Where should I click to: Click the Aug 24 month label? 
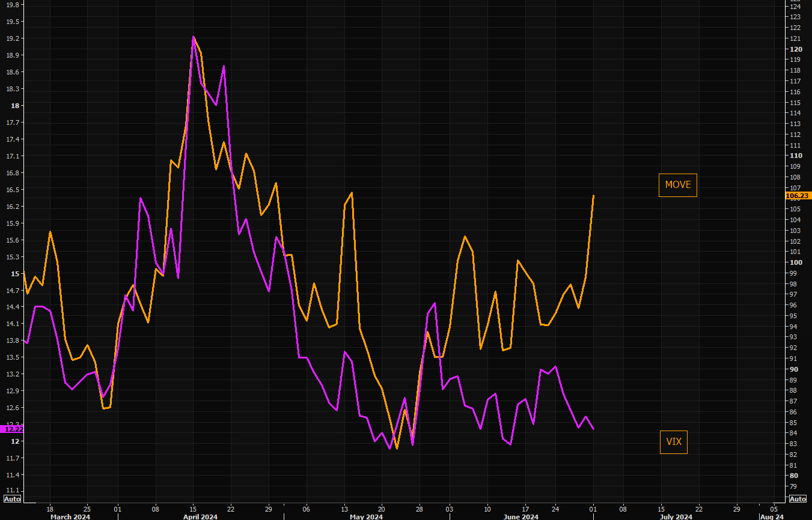(x=772, y=516)
